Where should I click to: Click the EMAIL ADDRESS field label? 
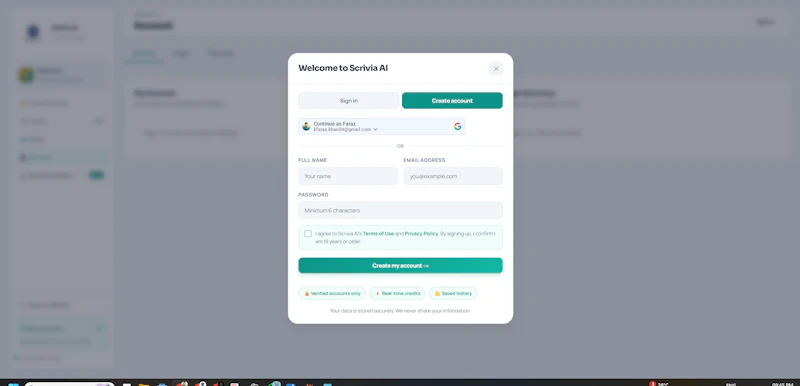[424, 160]
